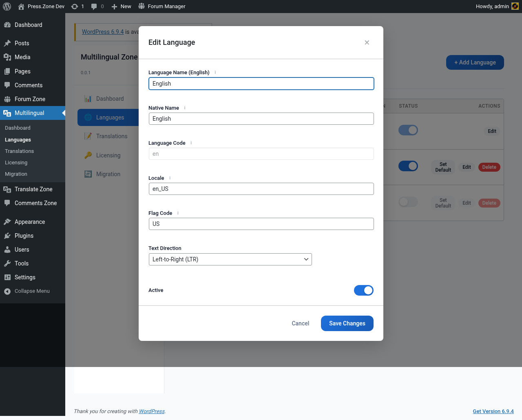
Task: Open Migration submenu under Multilingual sidebar
Action: (x=16, y=174)
